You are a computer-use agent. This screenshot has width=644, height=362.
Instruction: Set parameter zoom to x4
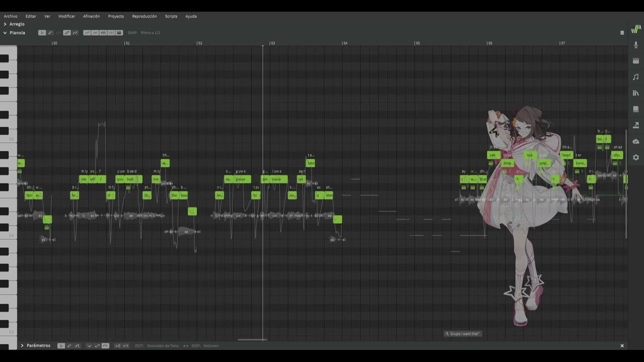pyautogui.click(x=126, y=346)
